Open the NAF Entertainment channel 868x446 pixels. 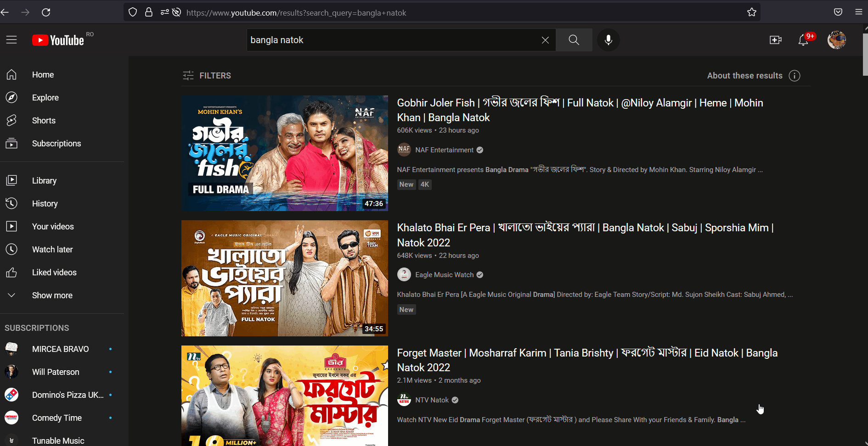444,150
